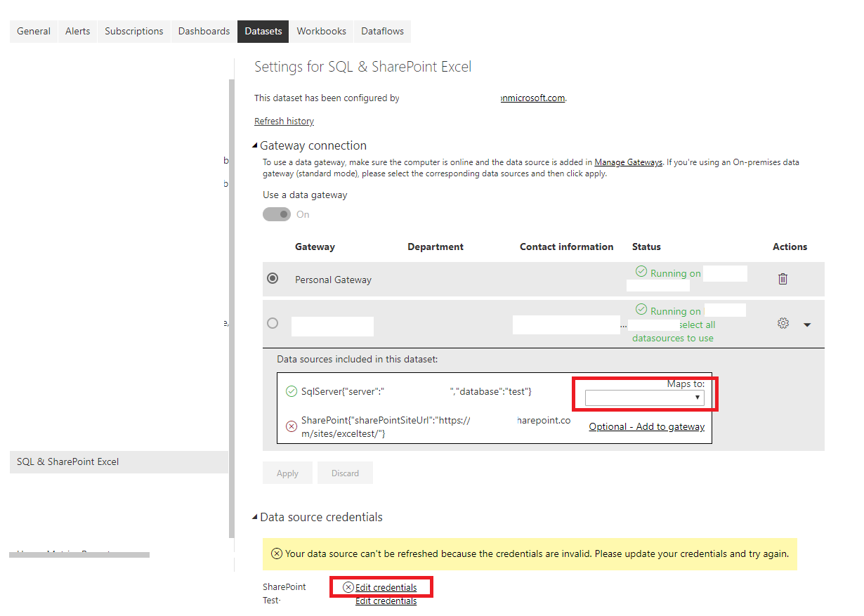The width and height of the screenshot is (864, 616).
Task: Edit credentials for Test data source
Action: tap(386, 601)
